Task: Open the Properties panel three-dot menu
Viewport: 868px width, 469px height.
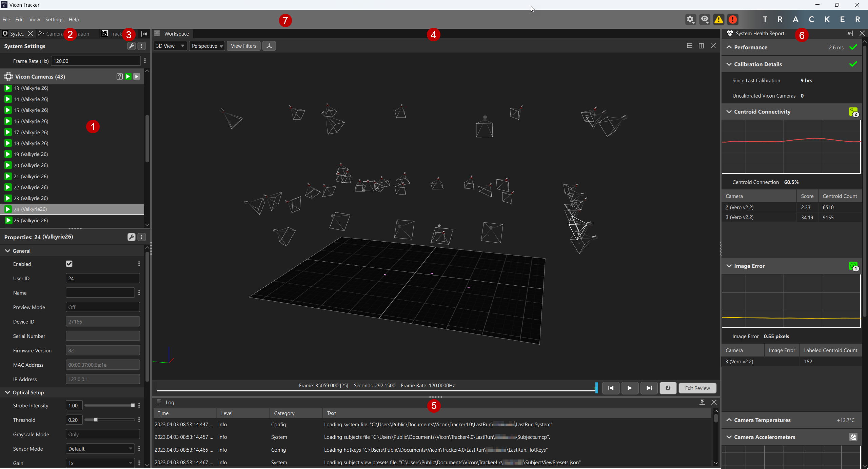Action: pos(142,237)
